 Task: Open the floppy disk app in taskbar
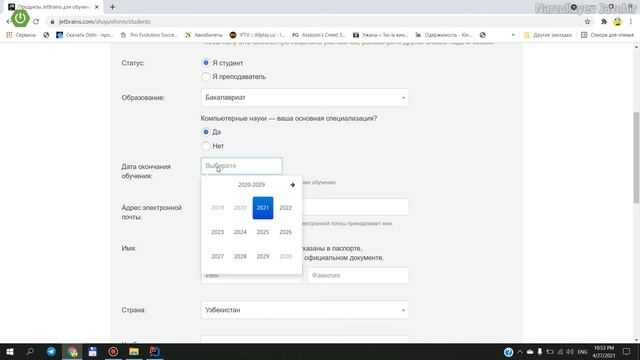93,351
